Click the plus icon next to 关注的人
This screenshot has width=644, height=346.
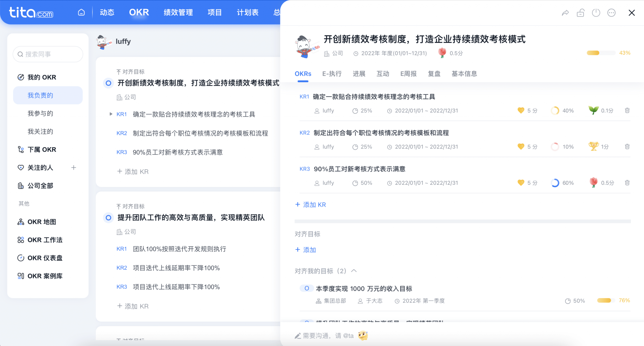(74, 167)
